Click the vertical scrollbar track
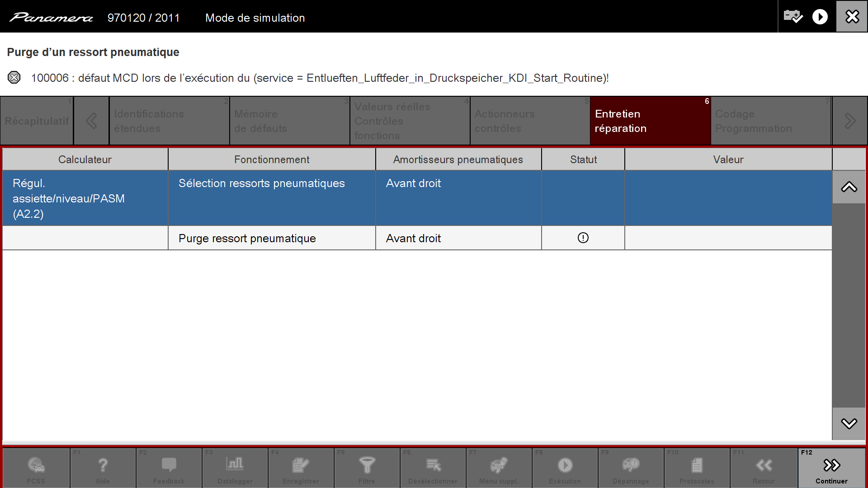868x488 pixels. pyautogui.click(x=849, y=305)
